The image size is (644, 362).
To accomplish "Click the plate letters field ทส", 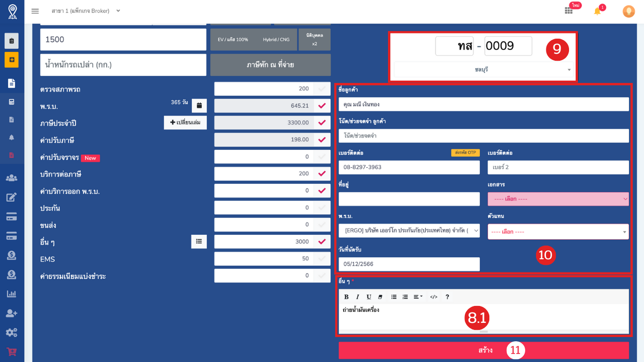I will click(454, 46).
